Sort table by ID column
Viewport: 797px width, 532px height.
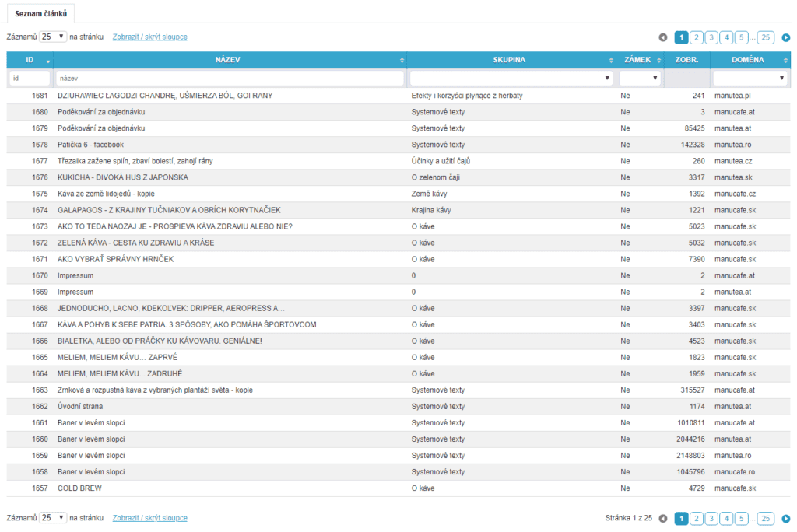coord(30,60)
